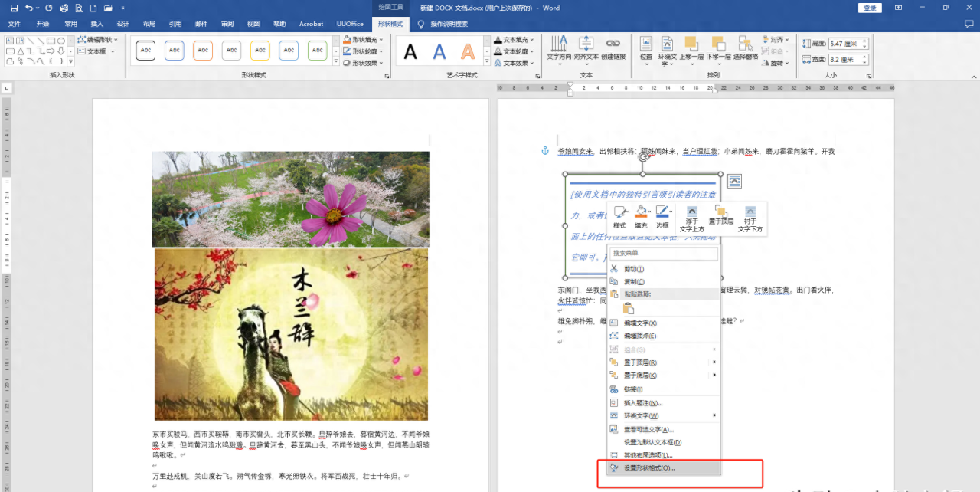The image size is (980, 492).
Task: Redo with the quick access repeat icon
Action: (x=48, y=8)
